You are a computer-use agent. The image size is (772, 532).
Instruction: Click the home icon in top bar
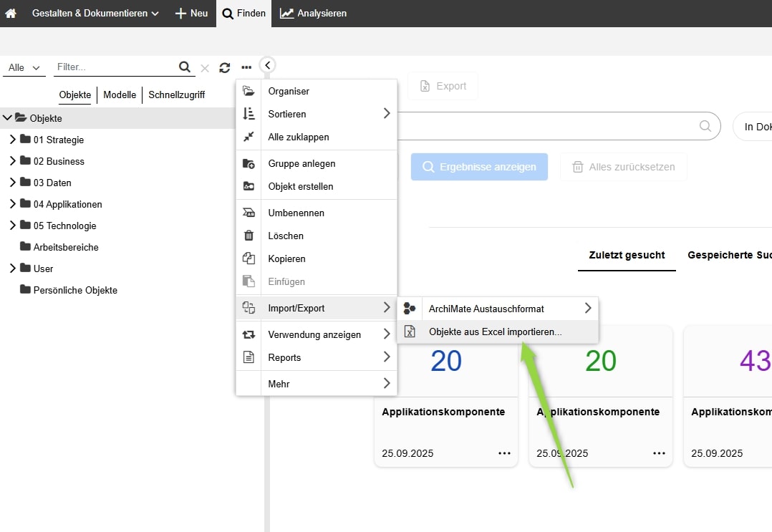pyautogui.click(x=11, y=14)
